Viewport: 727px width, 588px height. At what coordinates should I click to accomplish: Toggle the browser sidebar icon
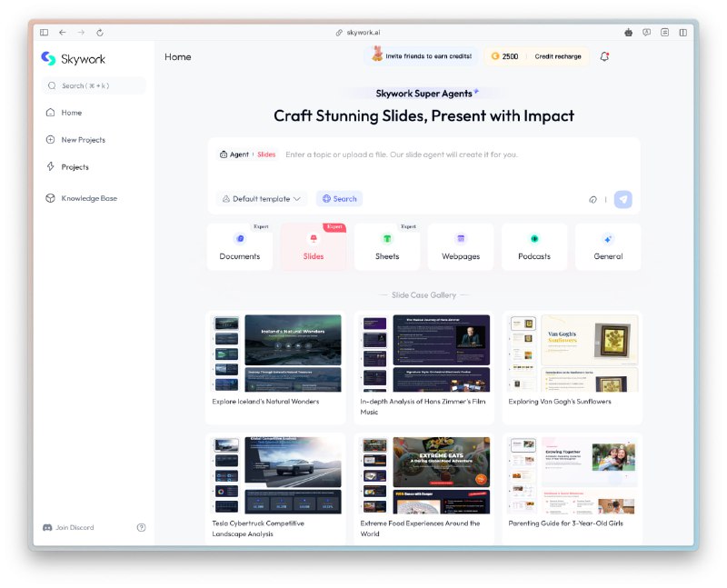pos(44,33)
